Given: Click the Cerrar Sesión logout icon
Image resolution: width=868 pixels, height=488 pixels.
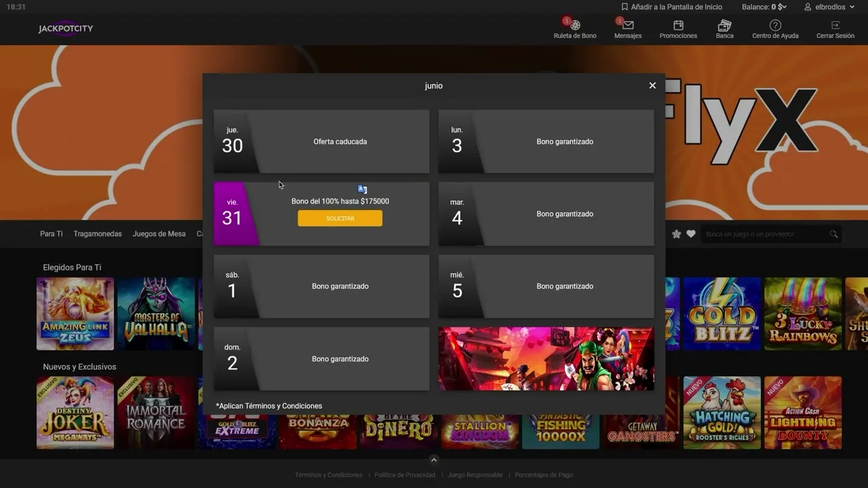Looking at the screenshot, I should [835, 25].
